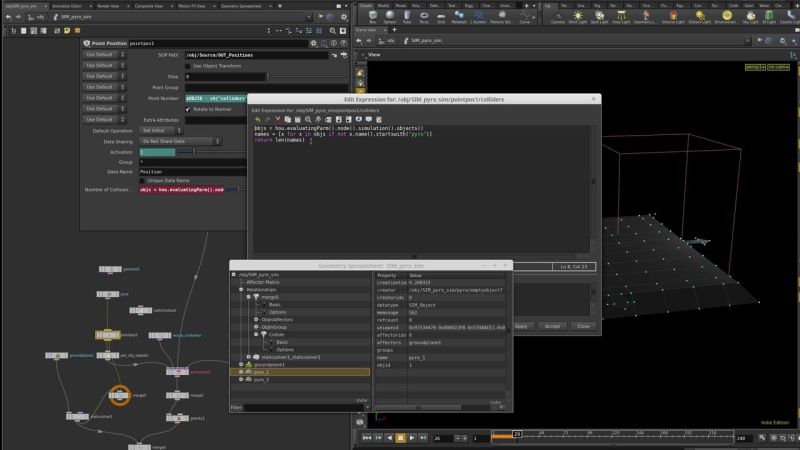The width and height of the screenshot is (800, 450).
Task: Expand the pyro_2 tree row
Action: (241, 380)
